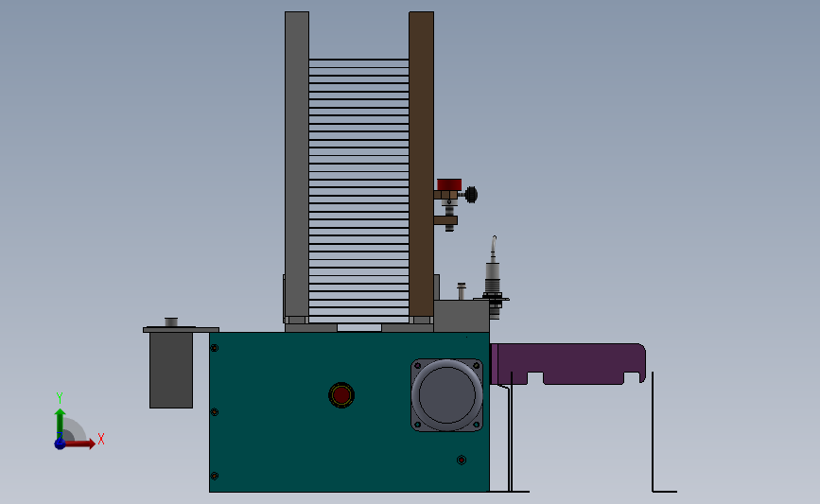The height and width of the screenshot is (504, 820).
Task: Select the tall brown right column
Action: (x=421, y=165)
